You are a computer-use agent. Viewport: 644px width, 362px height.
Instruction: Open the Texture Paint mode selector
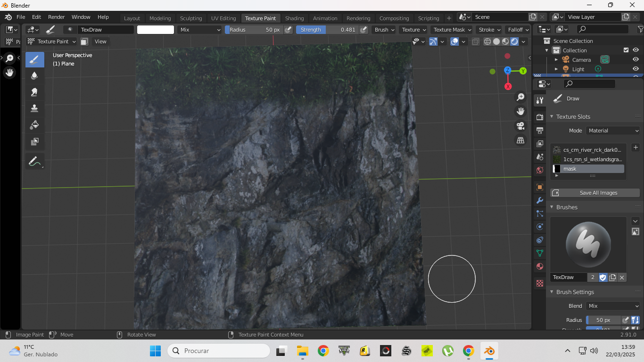tap(51, 41)
